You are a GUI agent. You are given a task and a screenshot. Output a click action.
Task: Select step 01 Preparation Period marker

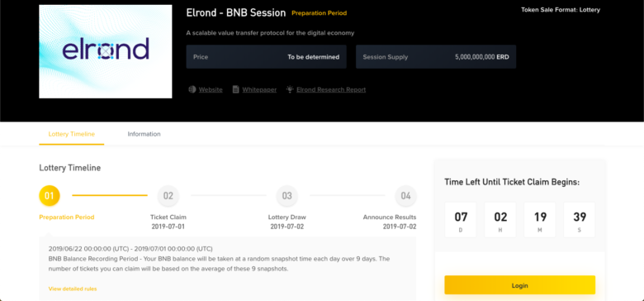tap(50, 196)
